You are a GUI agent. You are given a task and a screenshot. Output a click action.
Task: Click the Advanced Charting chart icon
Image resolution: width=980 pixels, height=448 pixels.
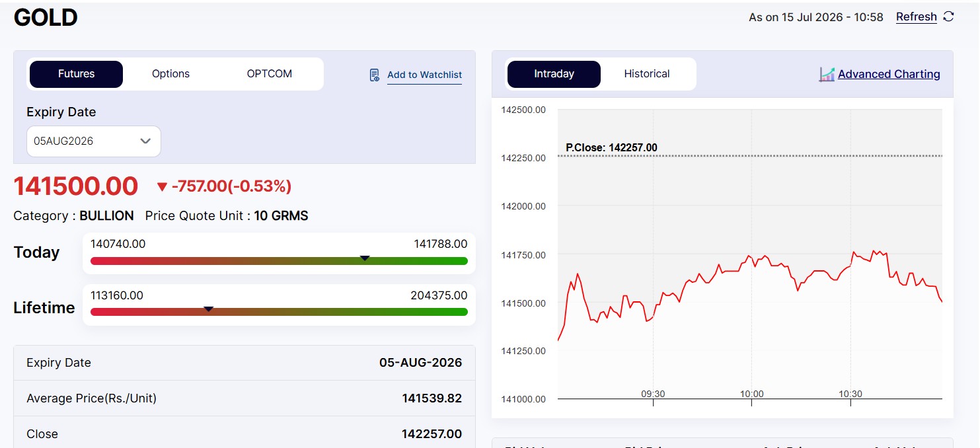tap(827, 74)
